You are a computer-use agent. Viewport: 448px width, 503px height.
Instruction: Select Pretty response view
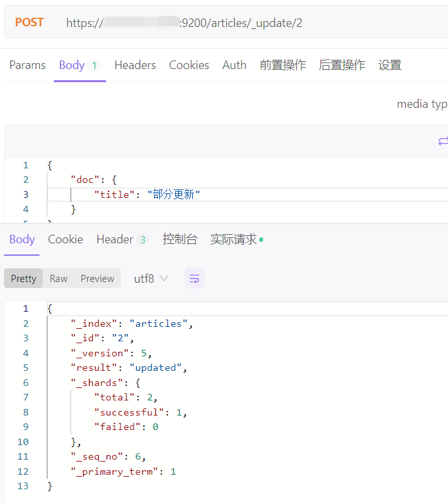[x=24, y=278]
